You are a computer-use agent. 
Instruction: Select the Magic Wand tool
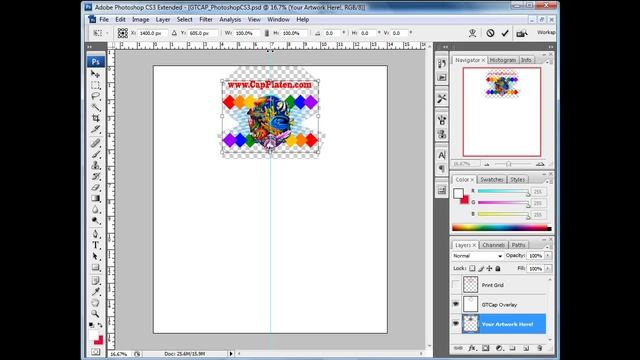(x=96, y=107)
